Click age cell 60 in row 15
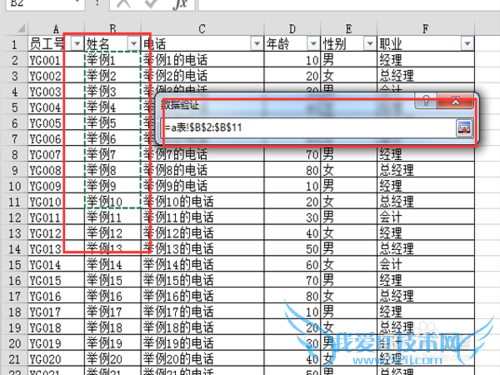Viewport: 500px width, 375px height. click(292, 265)
